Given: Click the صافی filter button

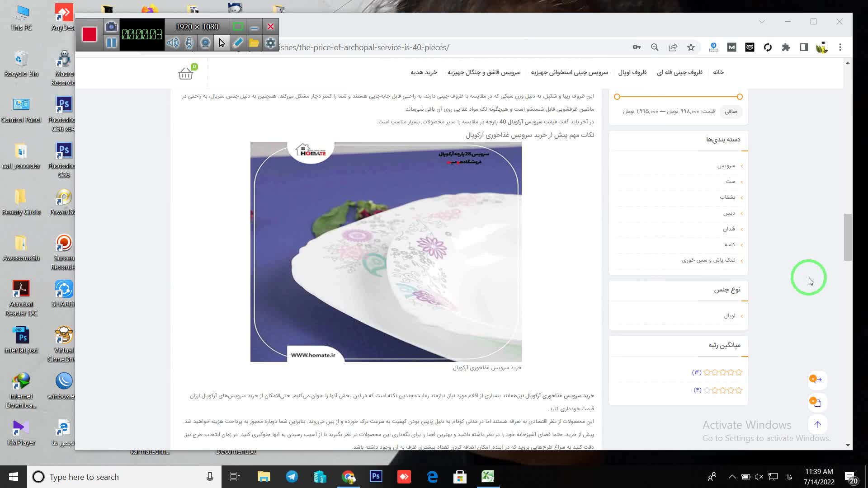Looking at the screenshot, I should click(x=731, y=112).
